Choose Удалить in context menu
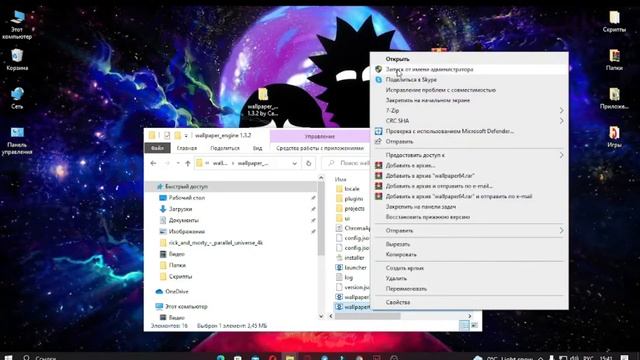This screenshot has width=640, height=360. tap(469, 278)
